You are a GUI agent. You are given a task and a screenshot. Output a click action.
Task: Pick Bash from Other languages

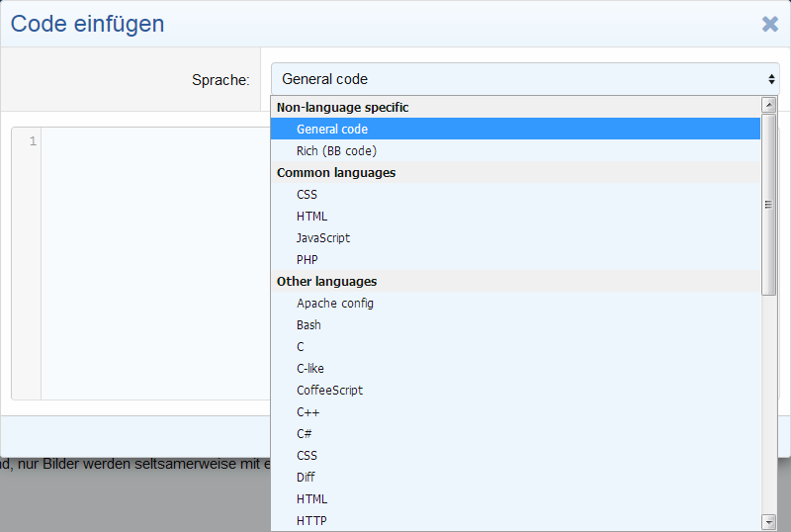pos(515,325)
